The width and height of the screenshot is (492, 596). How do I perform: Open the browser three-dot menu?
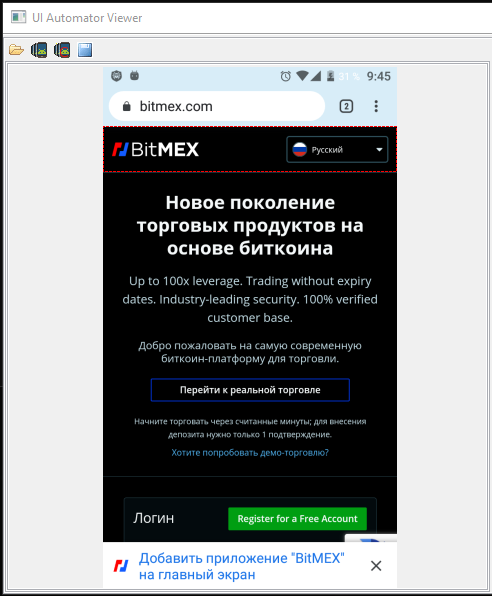(x=376, y=106)
